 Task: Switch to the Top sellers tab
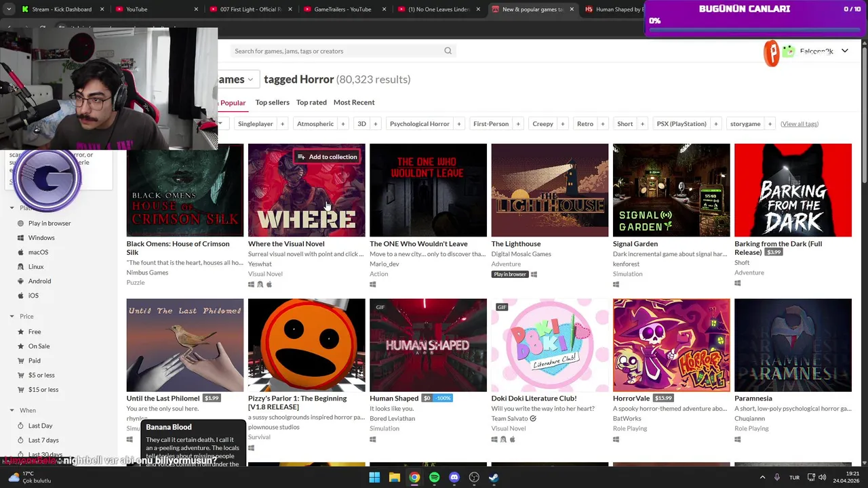point(272,102)
